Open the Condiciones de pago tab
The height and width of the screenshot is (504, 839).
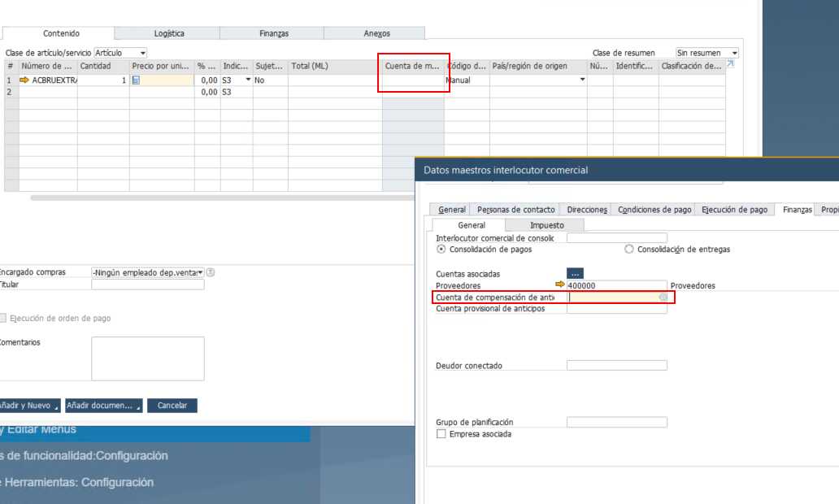654,210
